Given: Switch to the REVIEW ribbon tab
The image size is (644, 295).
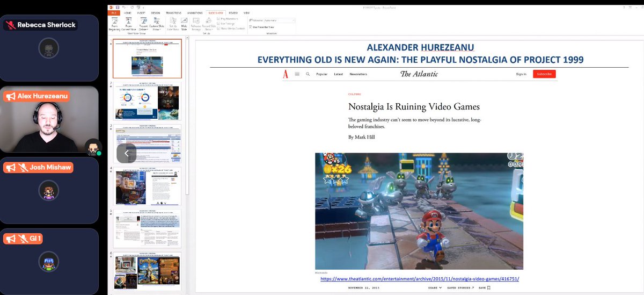Looking at the screenshot, I should (233, 12).
